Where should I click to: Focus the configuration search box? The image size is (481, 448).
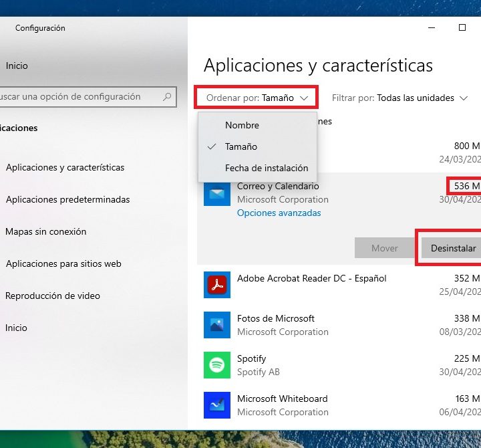[x=88, y=97]
